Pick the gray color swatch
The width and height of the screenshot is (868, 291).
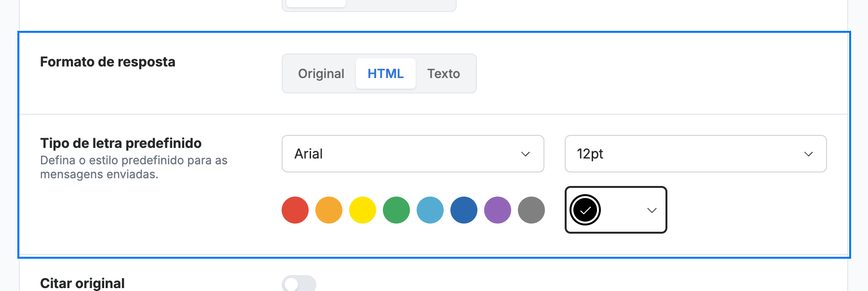tap(531, 210)
